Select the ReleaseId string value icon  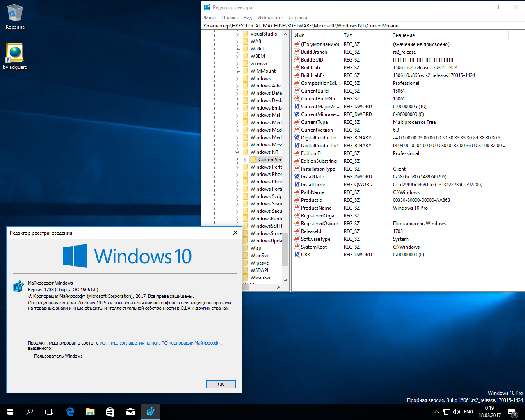(297, 231)
